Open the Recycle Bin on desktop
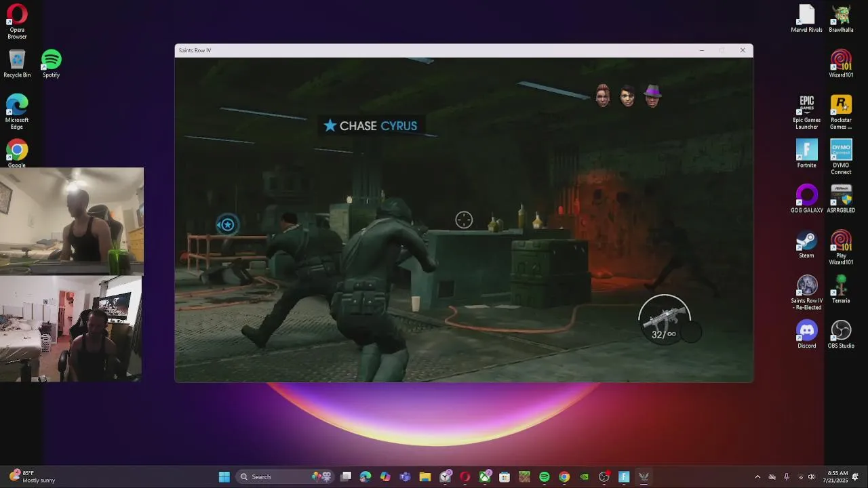 (x=17, y=64)
